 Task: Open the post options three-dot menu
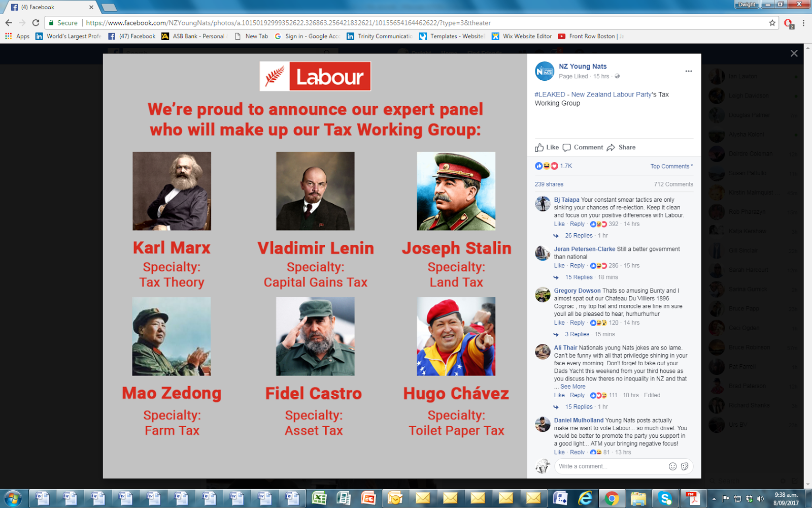tap(688, 71)
